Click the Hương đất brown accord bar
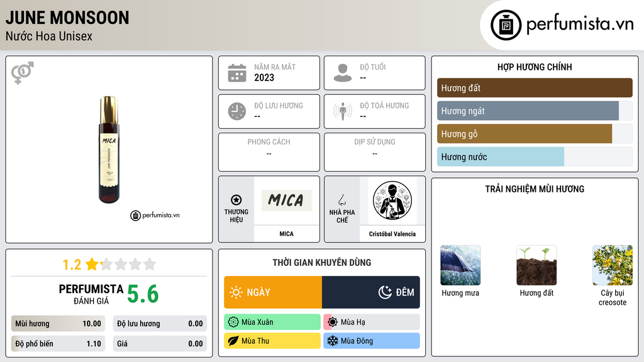The image size is (644, 362). [x=535, y=88]
